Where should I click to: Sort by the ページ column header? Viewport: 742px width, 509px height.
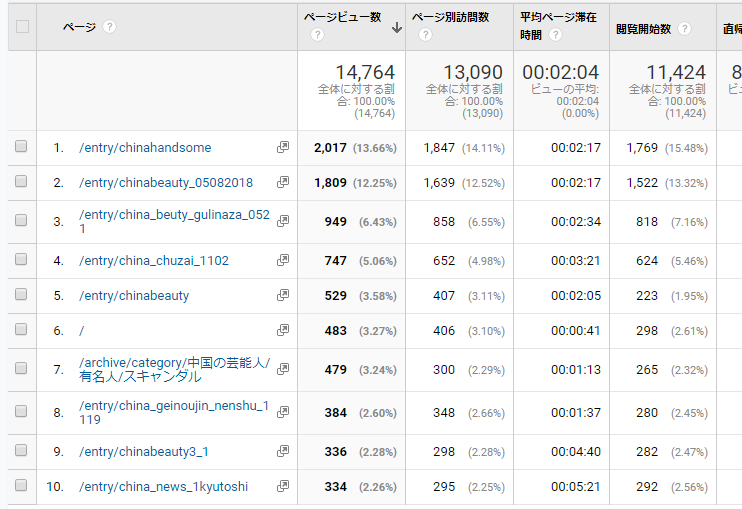pyautogui.click(x=80, y=27)
